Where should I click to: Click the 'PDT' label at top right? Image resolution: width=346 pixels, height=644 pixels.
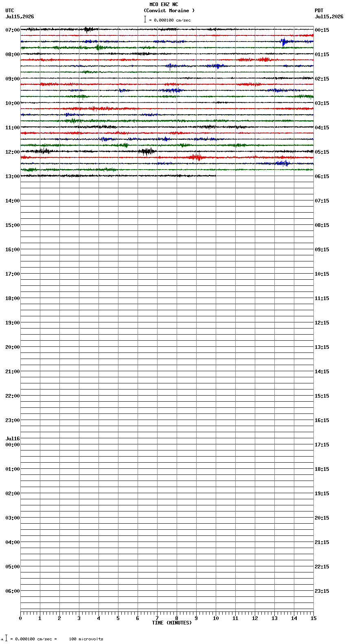319,11
